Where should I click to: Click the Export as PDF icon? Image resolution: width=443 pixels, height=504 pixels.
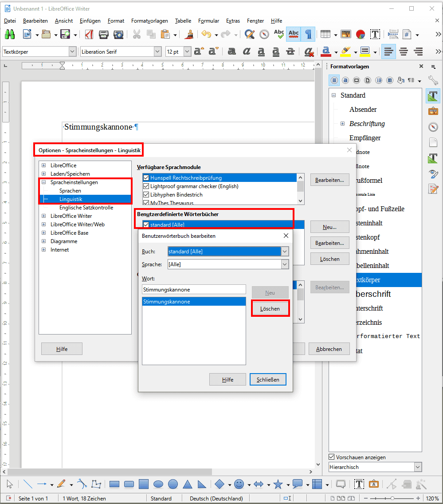tap(89, 34)
